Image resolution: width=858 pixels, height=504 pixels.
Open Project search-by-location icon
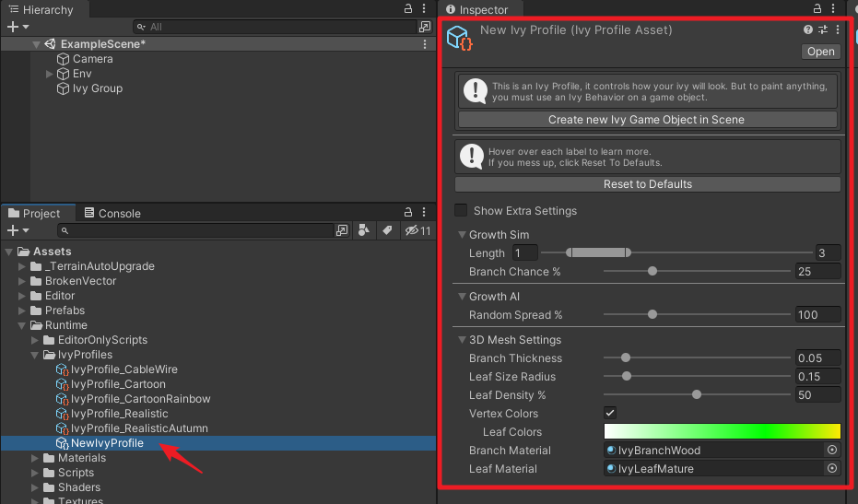coord(342,230)
